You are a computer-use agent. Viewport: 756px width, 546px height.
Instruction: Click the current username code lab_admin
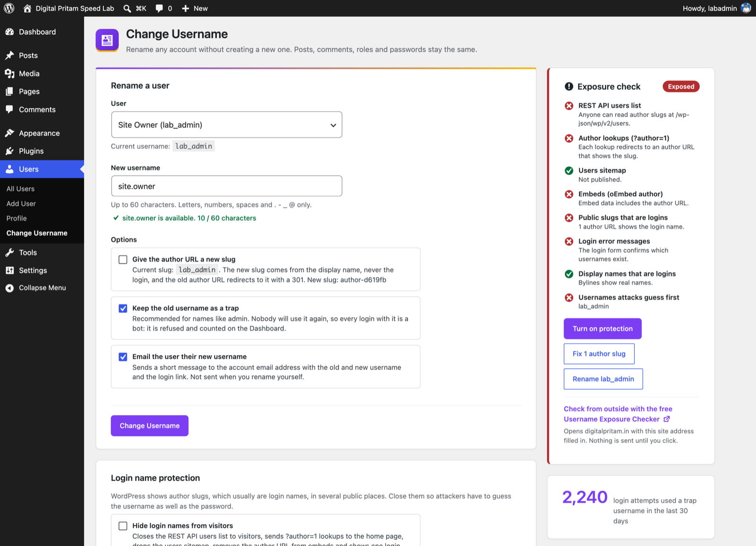click(194, 146)
